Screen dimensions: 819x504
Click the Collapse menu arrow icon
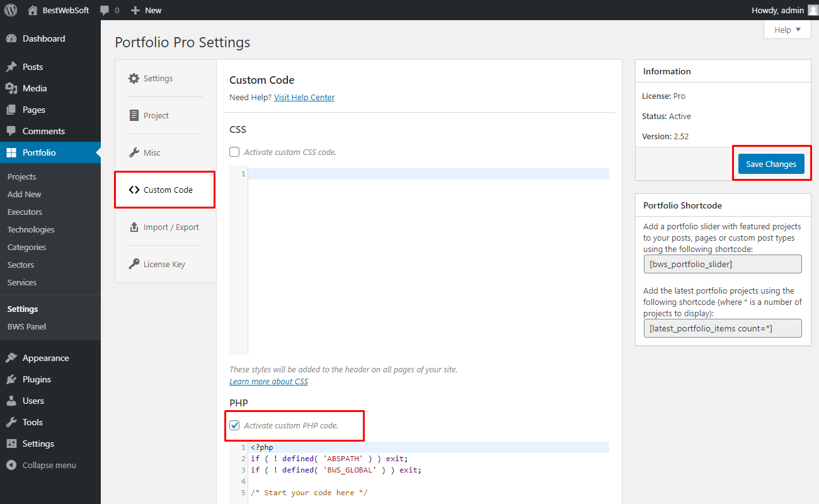(x=11, y=465)
